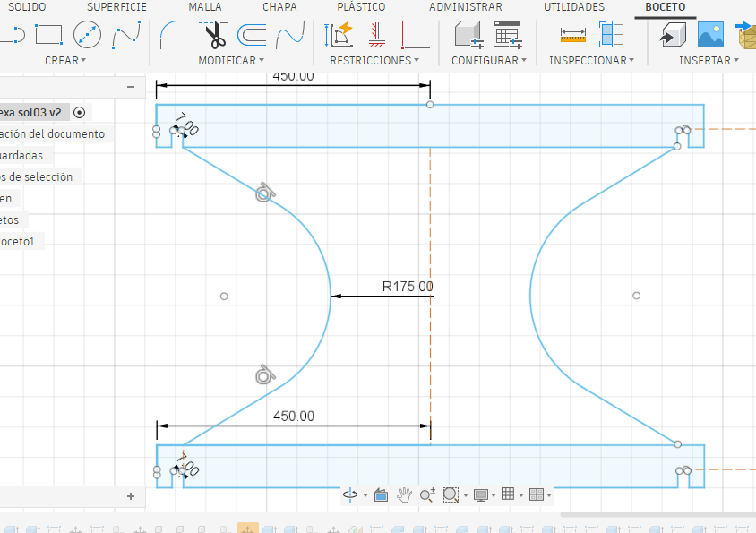Click the R175.00 radius dimension
Viewport: 756px width, 533px height.
pos(408,287)
